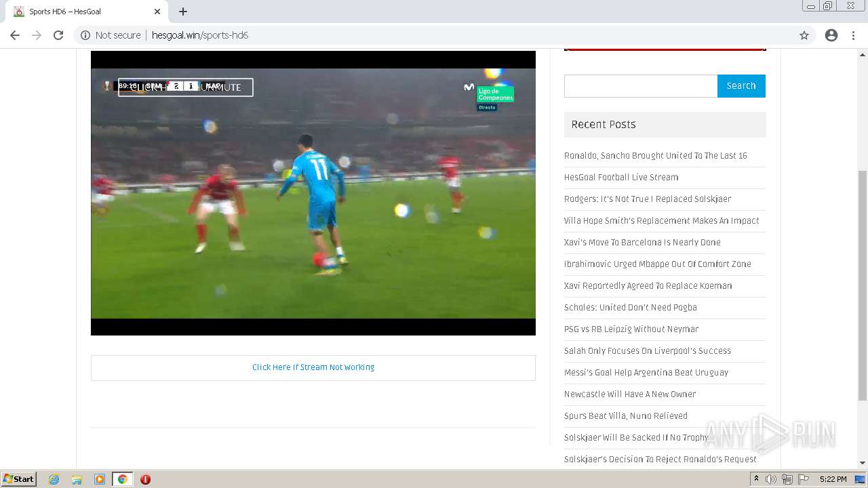Open Newcastle Will Have A New Owner
Image resolution: width=868 pixels, height=488 pixels.
coord(630,394)
